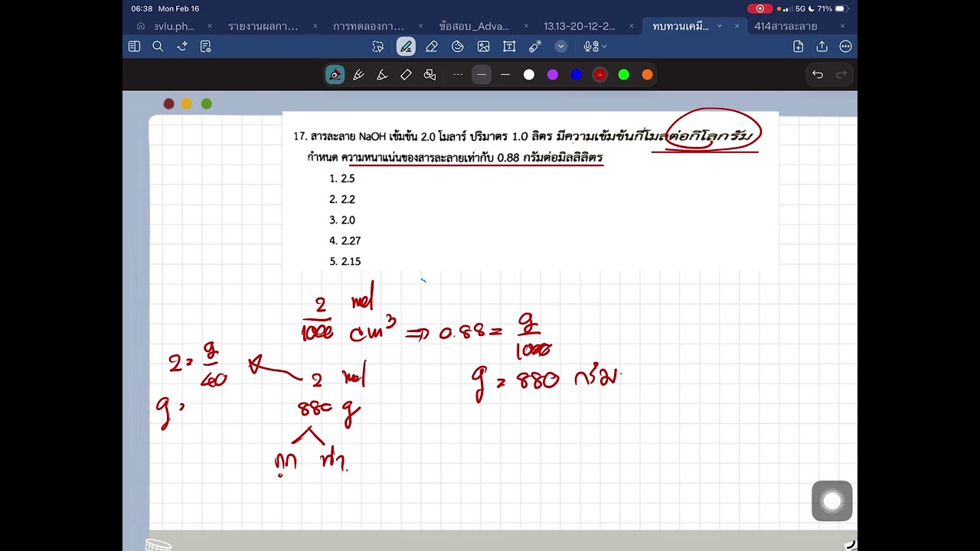Viewport: 980px width, 551px height.
Task: Choose the brush pen style
Action: tap(382, 74)
